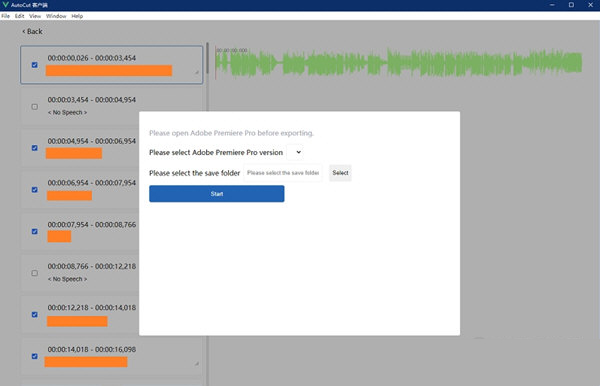Uncheck segment 00:00:06,954 - 00:00:07,954
The image size is (600, 386).
(34, 189)
